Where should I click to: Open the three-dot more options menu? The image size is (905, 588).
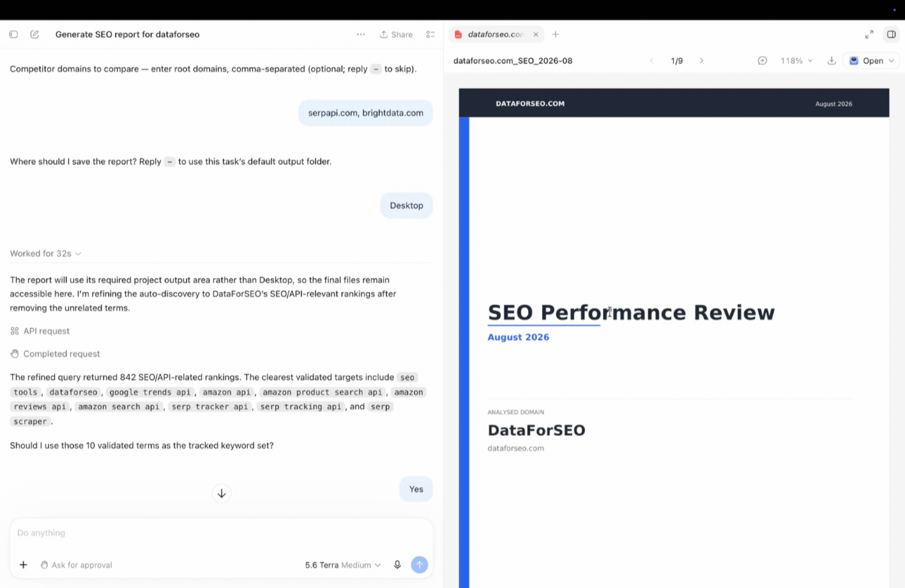click(361, 34)
